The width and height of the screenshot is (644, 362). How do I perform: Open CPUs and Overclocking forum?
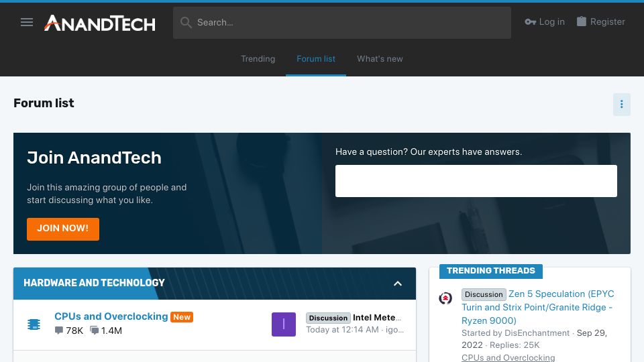click(111, 316)
